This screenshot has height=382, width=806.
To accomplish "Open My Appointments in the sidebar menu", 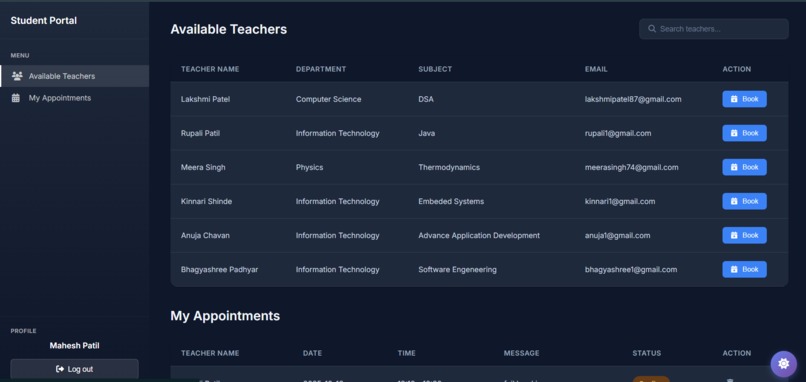I will click(75, 98).
